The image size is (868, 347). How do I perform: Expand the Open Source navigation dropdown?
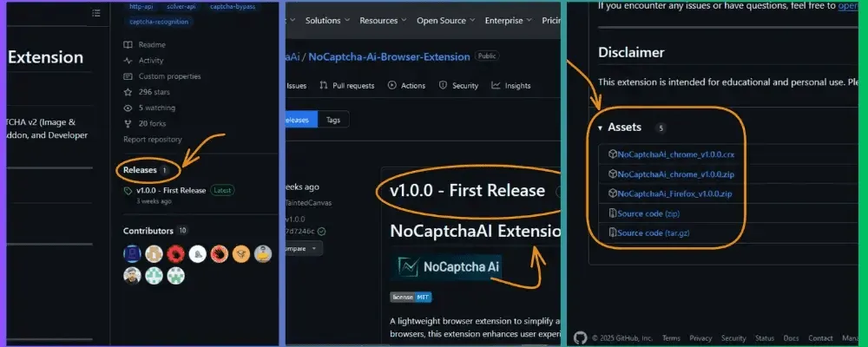(x=444, y=20)
